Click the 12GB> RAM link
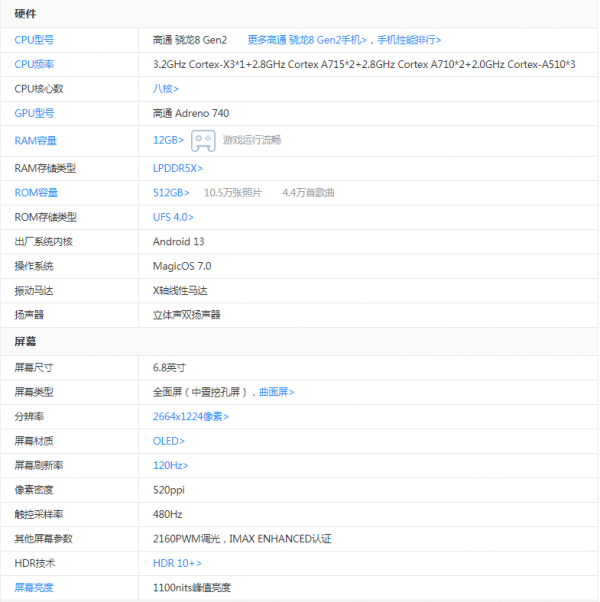 (x=168, y=140)
